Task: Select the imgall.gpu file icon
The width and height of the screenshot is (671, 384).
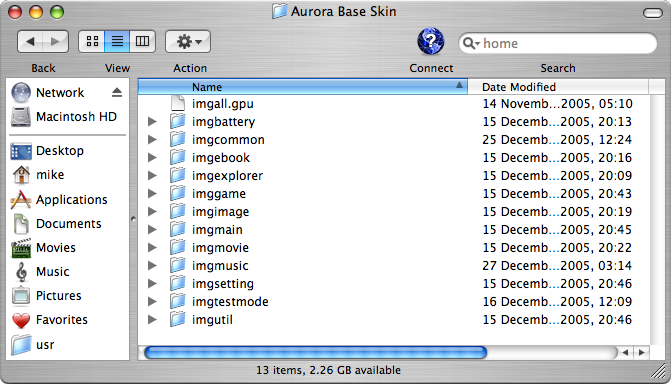Action: 178,103
